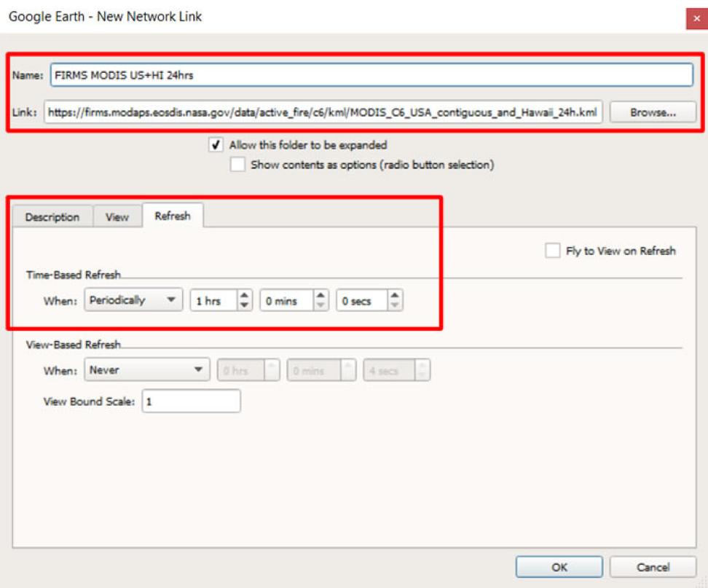Enable Show contents as options checkbox
Screen dimensions: 708x588
point(237,165)
